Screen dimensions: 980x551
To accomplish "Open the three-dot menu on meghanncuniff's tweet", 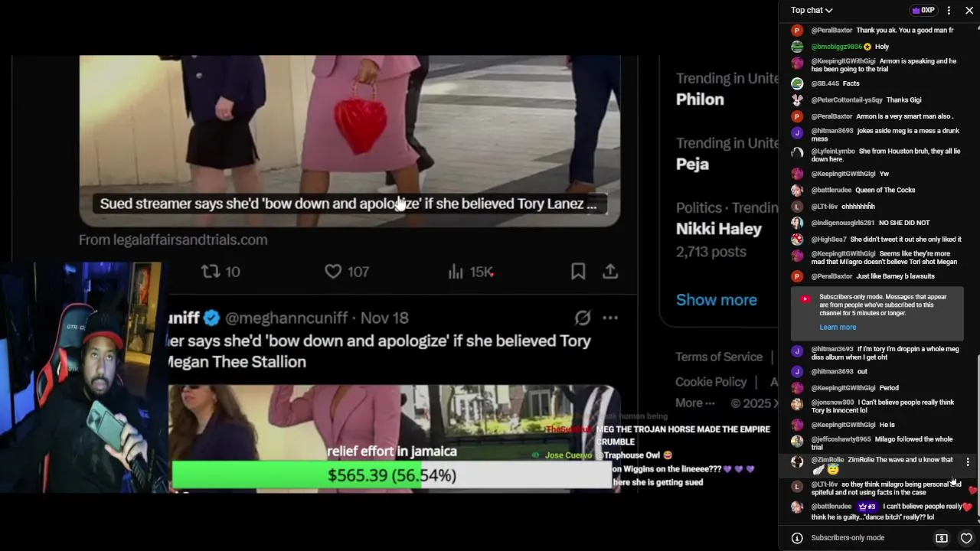I will (610, 318).
